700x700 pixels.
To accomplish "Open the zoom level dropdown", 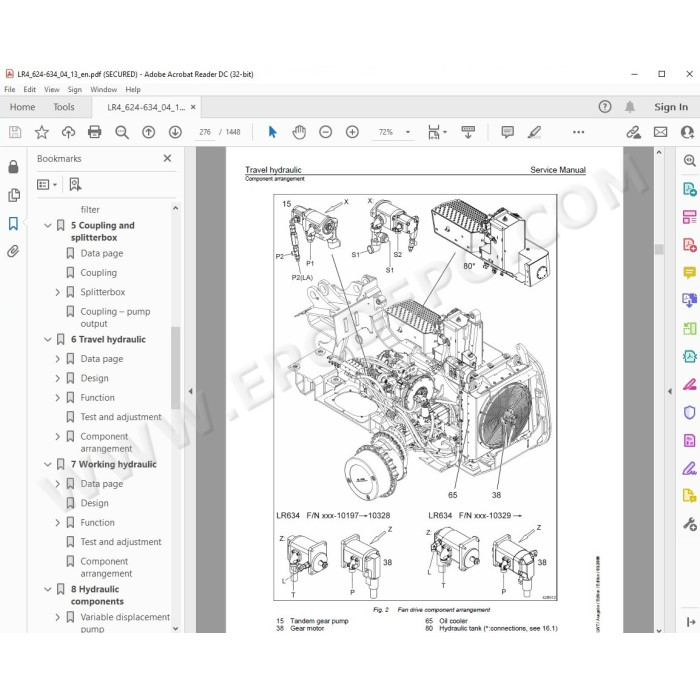I will [408, 132].
